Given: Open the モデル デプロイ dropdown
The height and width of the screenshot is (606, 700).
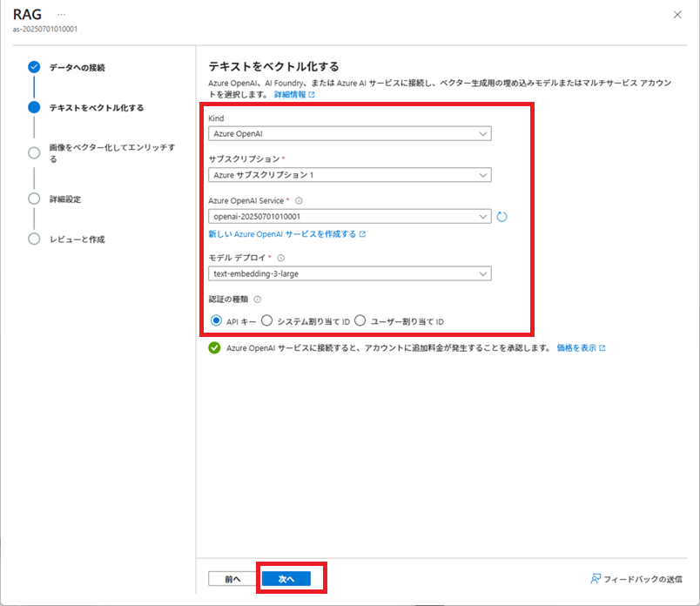Looking at the screenshot, I should pyautogui.click(x=350, y=273).
